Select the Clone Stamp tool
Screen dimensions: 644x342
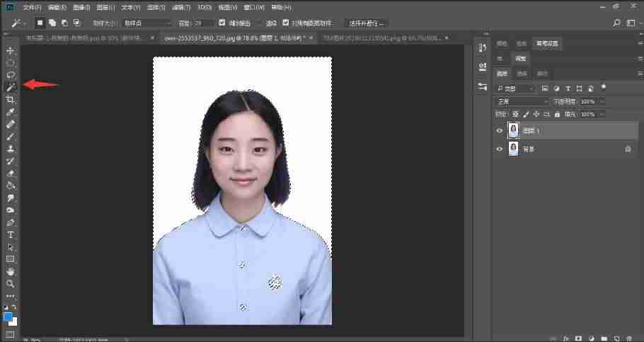coord(11,149)
